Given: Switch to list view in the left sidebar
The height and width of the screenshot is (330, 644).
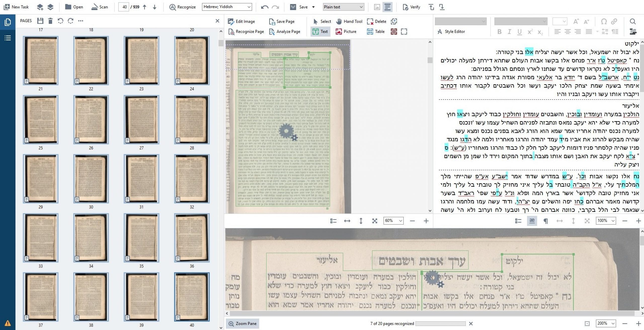Looking at the screenshot, I should [8, 38].
